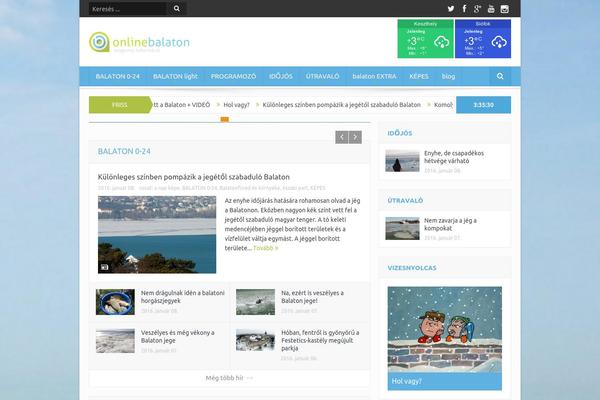600x400 pixels.
Task: Open the Twitter social icon
Action: (x=451, y=8)
